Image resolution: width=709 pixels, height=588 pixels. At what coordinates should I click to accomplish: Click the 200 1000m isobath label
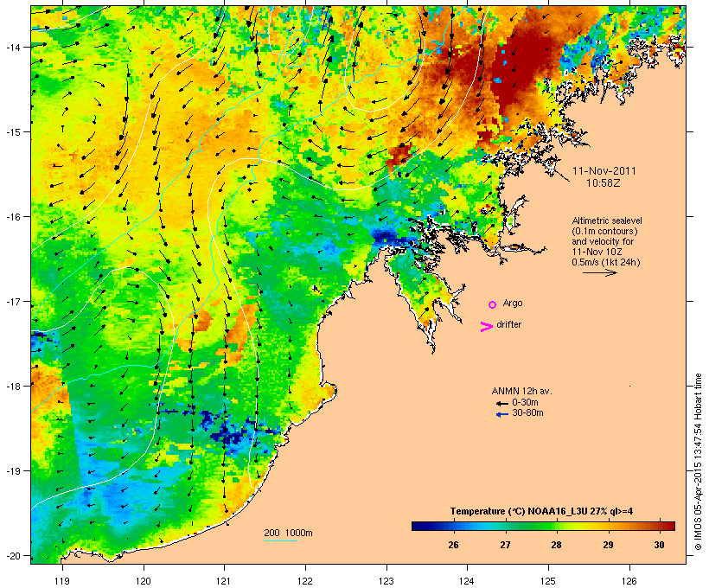coord(288,533)
